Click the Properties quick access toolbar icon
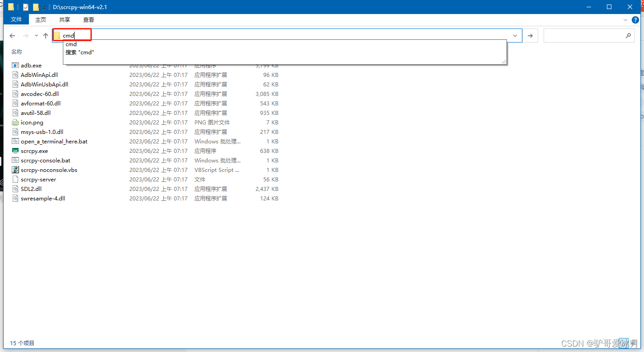The height and width of the screenshot is (352, 644). click(x=26, y=7)
